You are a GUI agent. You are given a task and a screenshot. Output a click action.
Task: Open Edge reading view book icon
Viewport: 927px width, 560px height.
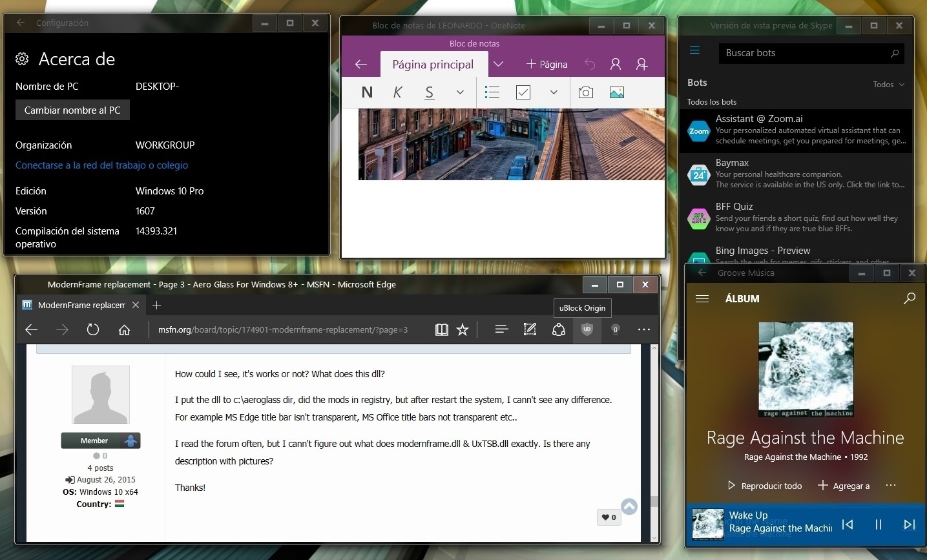442,330
